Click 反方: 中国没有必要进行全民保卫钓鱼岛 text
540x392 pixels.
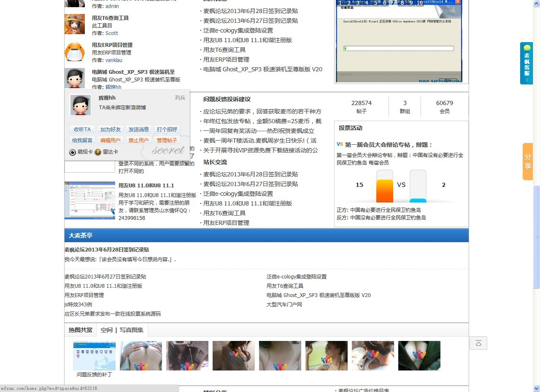[381, 218]
